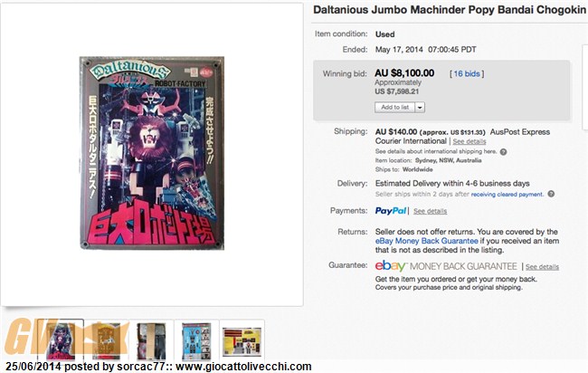588x373 pixels.
Task: Click the receiving cleared payment link
Action: tap(507, 195)
